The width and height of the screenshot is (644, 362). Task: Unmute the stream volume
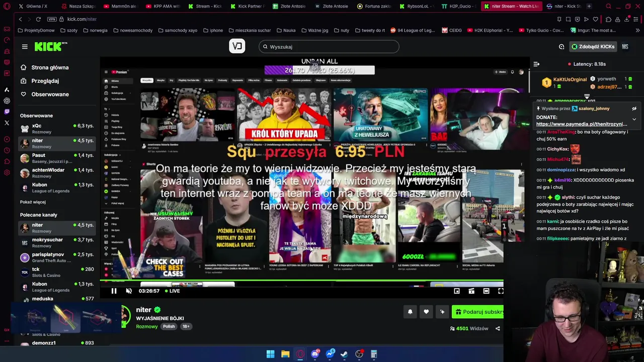[x=129, y=291]
